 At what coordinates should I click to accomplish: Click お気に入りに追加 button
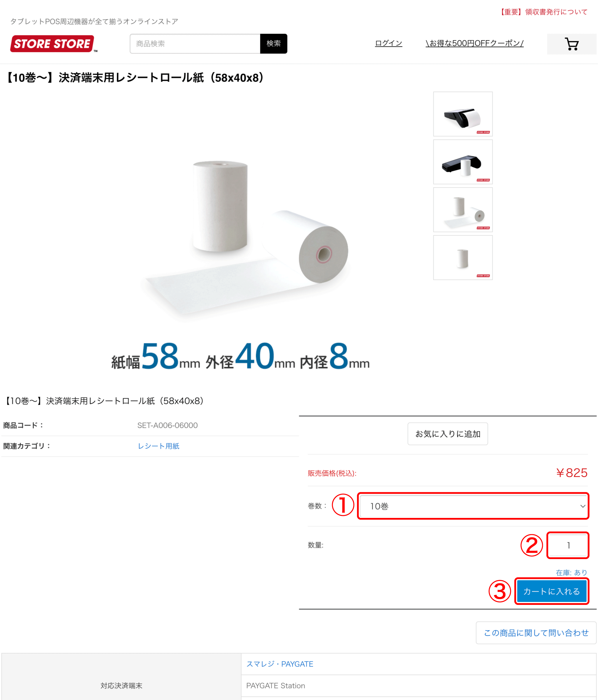tap(448, 434)
